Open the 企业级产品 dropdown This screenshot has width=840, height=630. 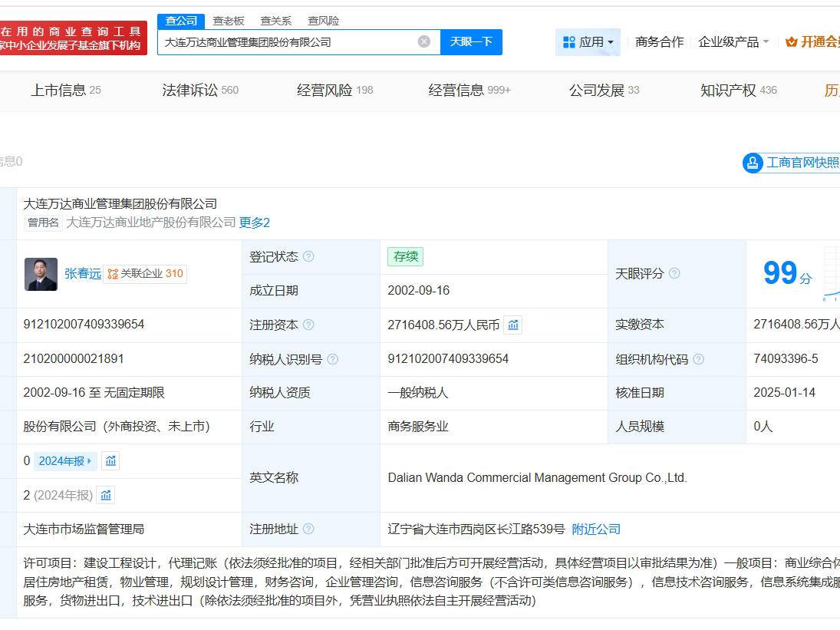[x=733, y=42]
